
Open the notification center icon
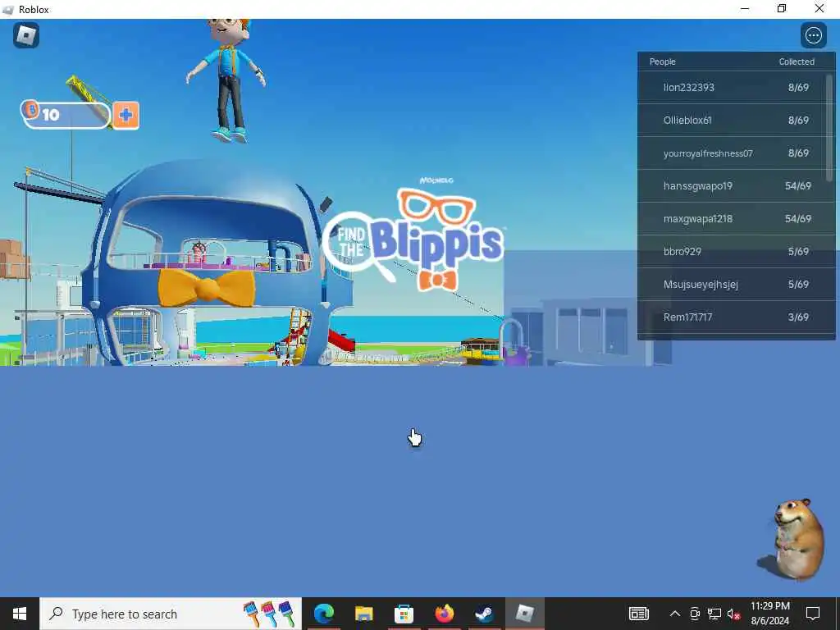click(x=813, y=614)
